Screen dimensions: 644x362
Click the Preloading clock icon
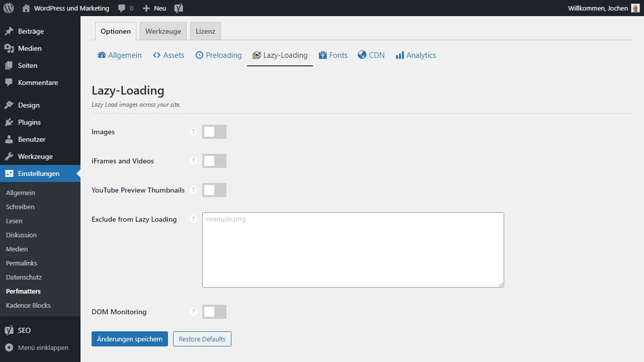click(199, 55)
